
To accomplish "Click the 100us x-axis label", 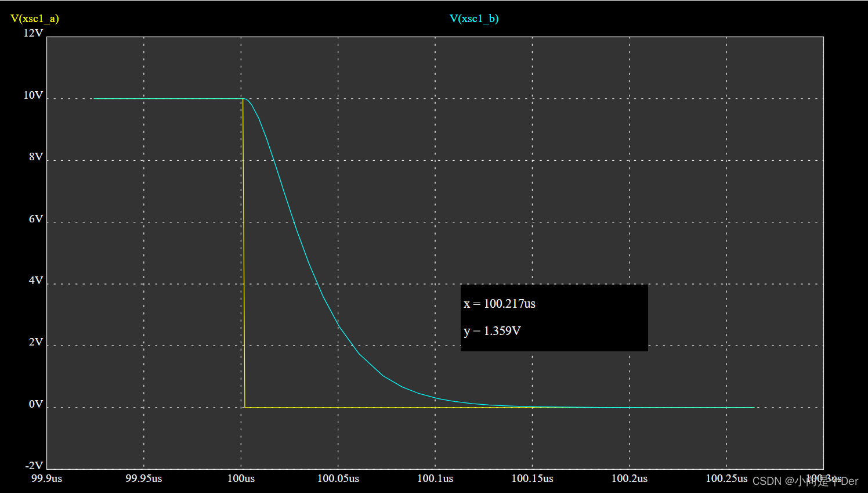I will tap(241, 478).
